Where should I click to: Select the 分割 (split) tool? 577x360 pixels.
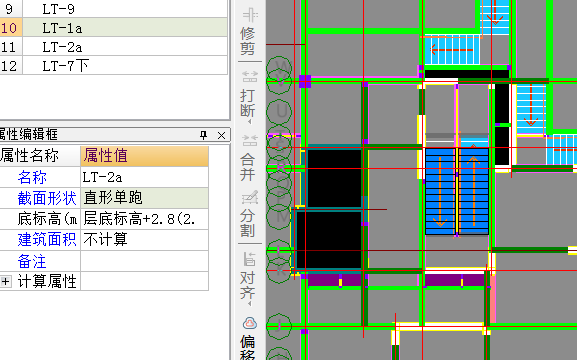(250, 214)
